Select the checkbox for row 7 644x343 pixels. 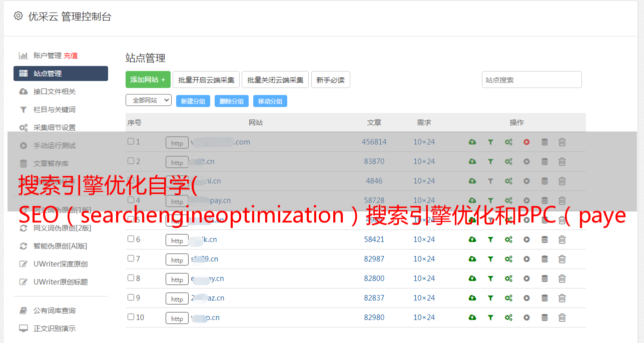coord(131,258)
